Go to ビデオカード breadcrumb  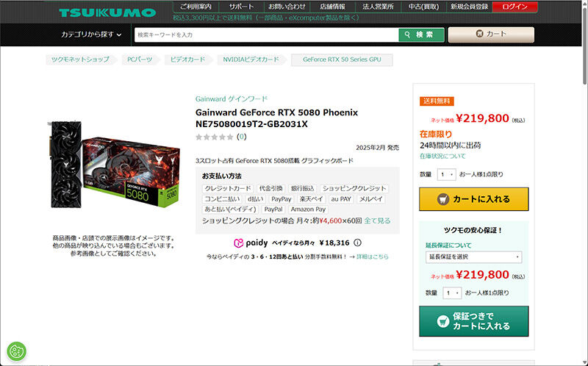pos(187,60)
